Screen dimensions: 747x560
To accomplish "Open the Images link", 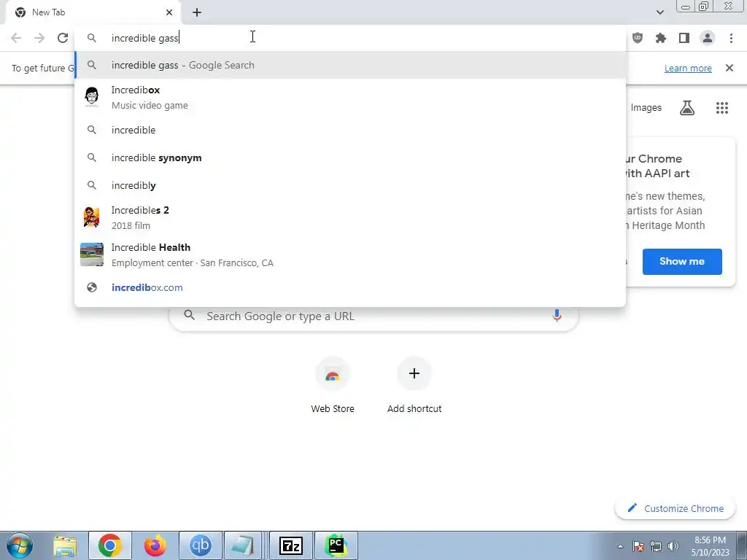I will tap(646, 108).
